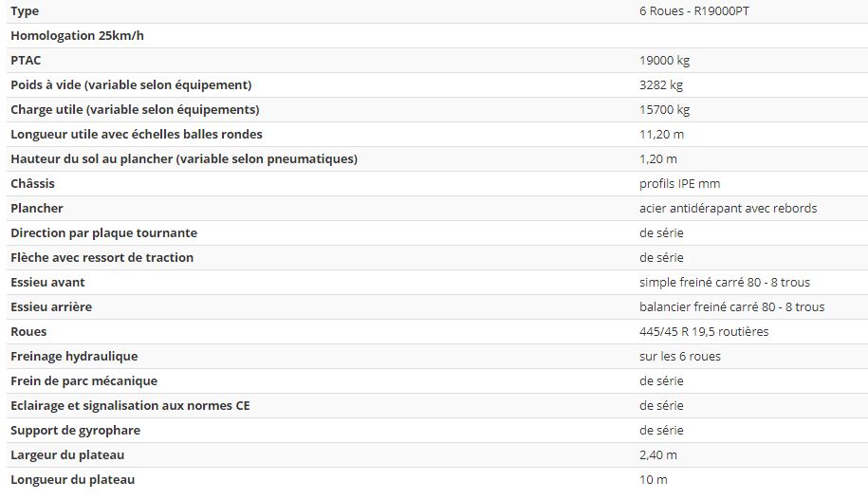
Task: Select the '11,20 m' value
Action: point(661,135)
